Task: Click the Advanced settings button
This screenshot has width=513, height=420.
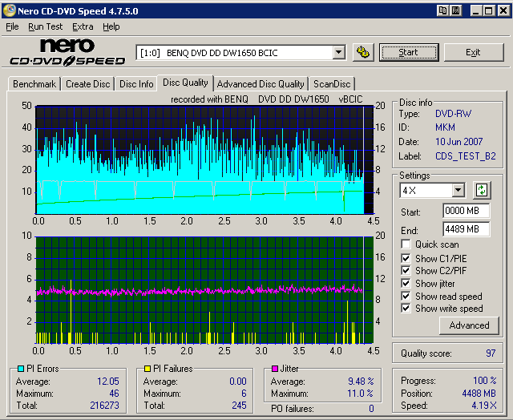Action: click(469, 325)
